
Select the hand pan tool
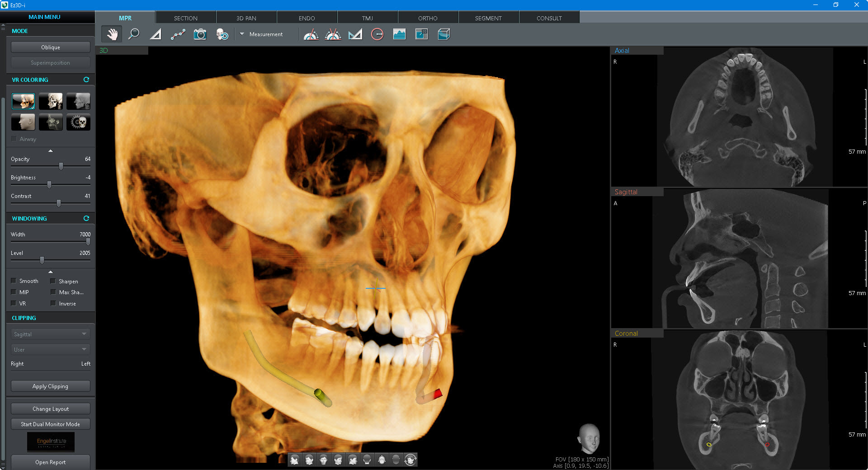pyautogui.click(x=112, y=34)
